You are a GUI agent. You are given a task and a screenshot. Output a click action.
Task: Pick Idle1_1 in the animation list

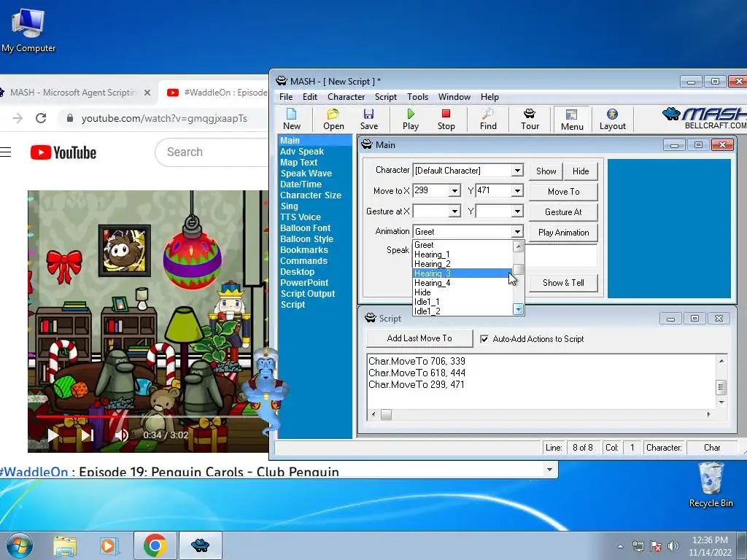coord(462,302)
